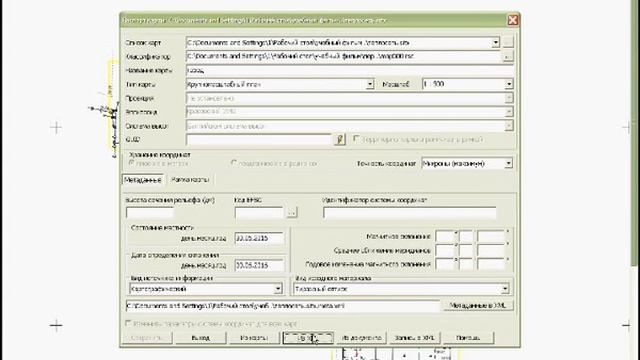Viewport: 640px width, 360px height.
Task: Click the relief section height field
Action: [x=150, y=213]
